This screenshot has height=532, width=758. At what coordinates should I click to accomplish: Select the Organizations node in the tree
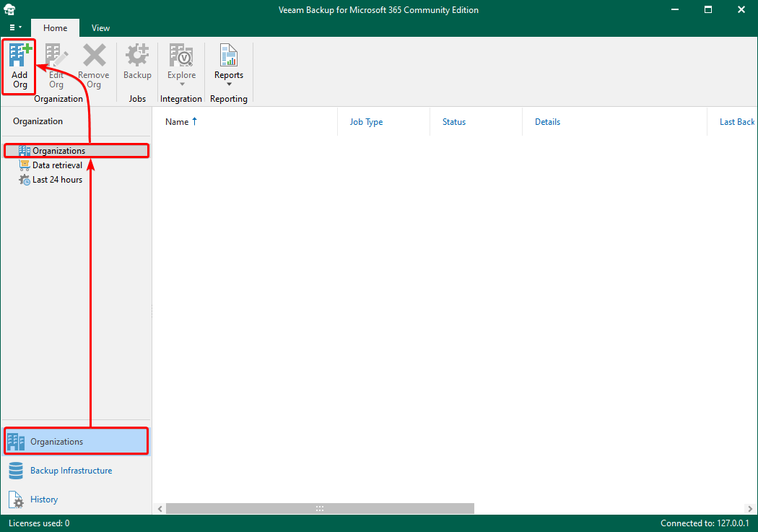77,151
